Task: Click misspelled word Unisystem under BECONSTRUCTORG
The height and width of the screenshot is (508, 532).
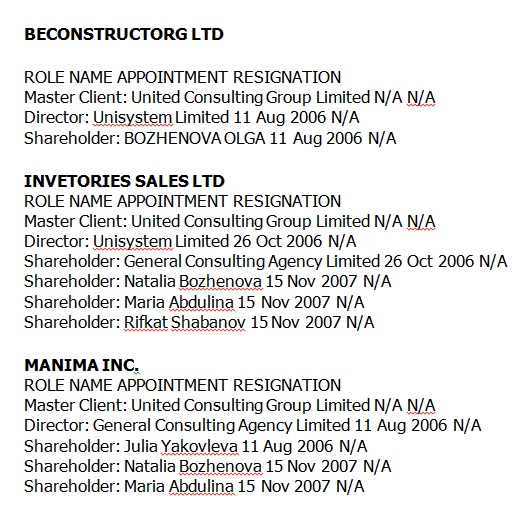Action: click(x=132, y=118)
